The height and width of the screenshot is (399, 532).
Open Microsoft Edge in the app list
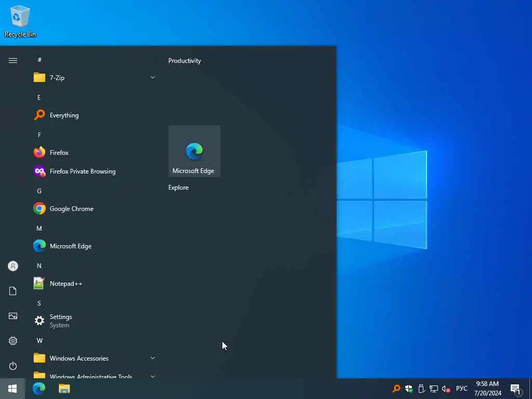(x=95, y=246)
